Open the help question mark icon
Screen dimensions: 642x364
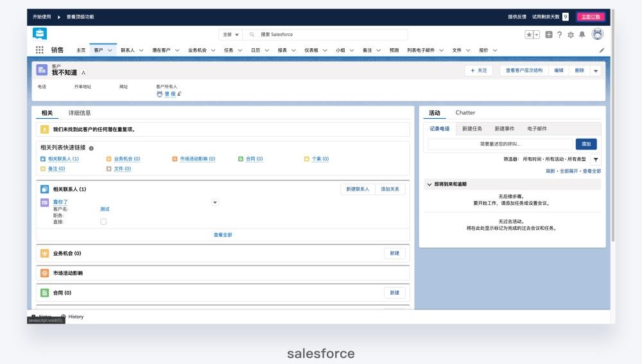point(559,35)
